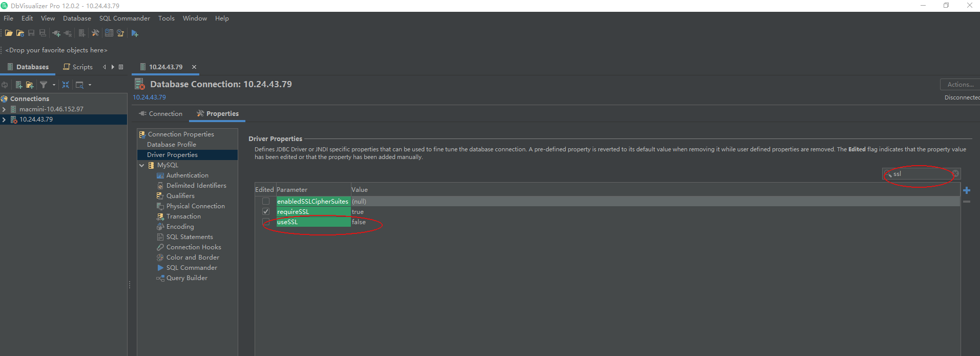The height and width of the screenshot is (356, 980).
Task: Open the Help menu
Action: [x=222, y=18]
